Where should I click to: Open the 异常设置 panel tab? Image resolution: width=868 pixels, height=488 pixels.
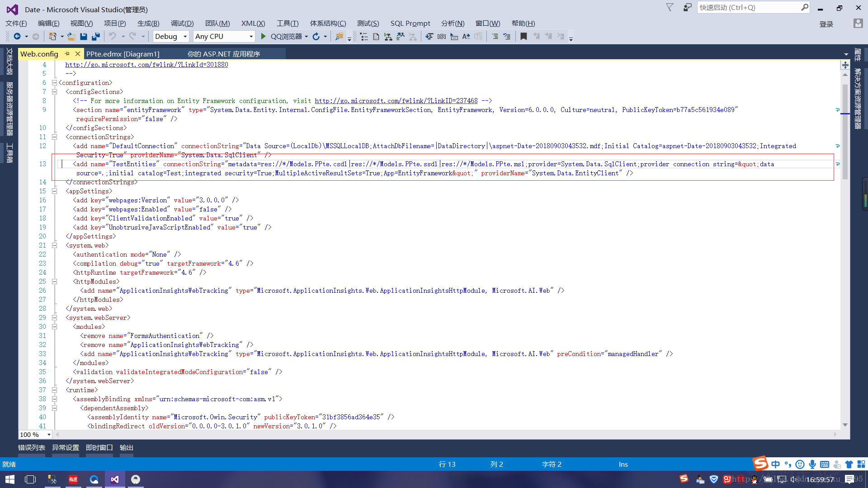(x=66, y=447)
